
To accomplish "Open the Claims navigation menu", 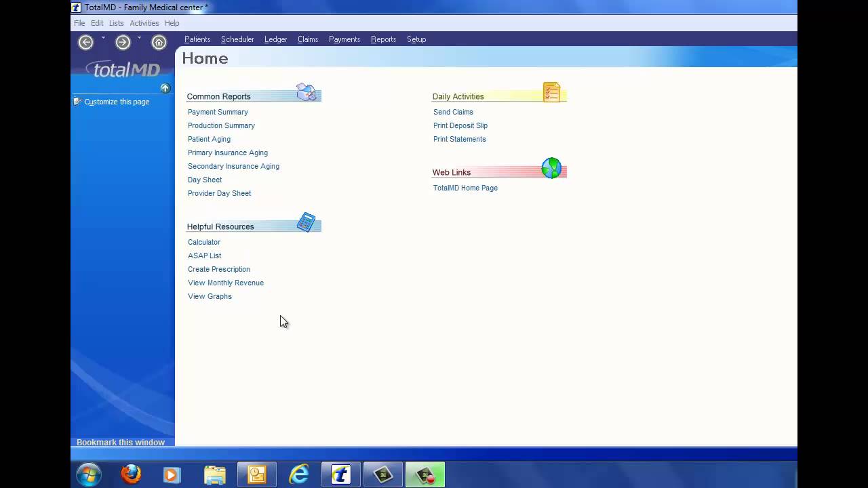I will (308, 39).
